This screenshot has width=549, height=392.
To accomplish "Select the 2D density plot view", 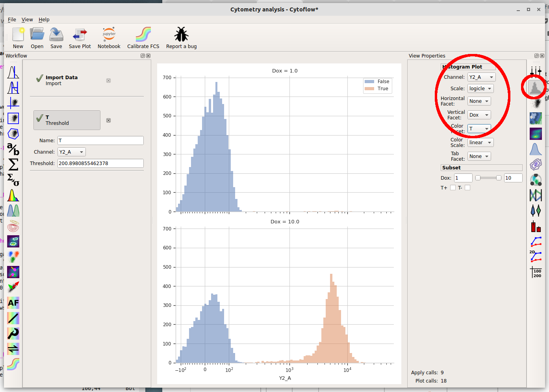I will [536, 134].
